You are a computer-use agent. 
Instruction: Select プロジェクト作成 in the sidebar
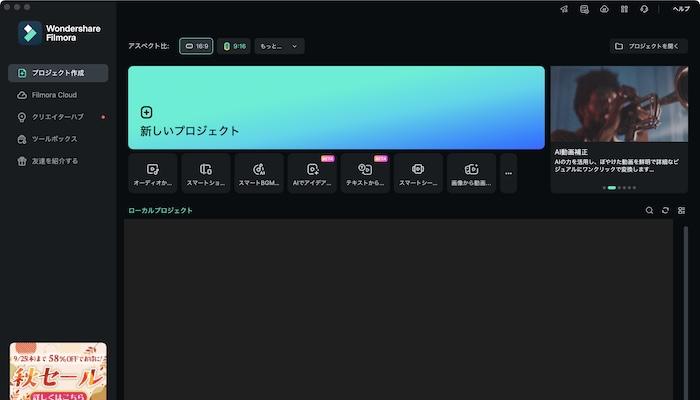coord(58,73)
